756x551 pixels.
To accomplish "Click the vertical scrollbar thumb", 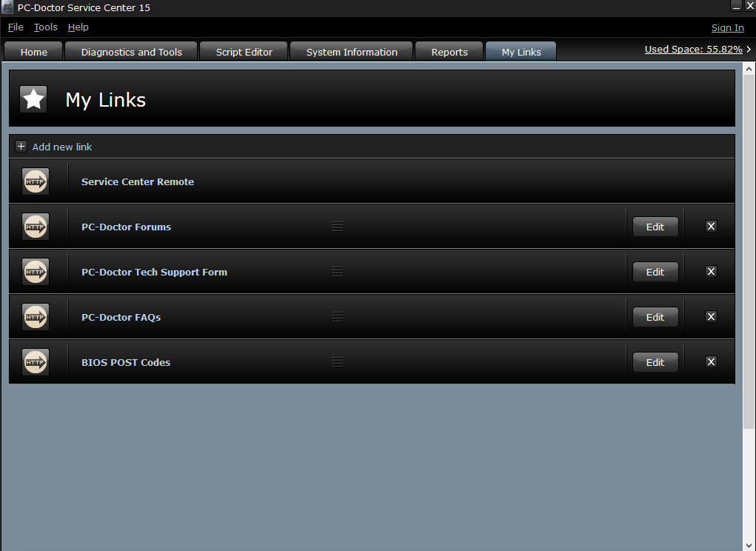I will click(749, 250).
